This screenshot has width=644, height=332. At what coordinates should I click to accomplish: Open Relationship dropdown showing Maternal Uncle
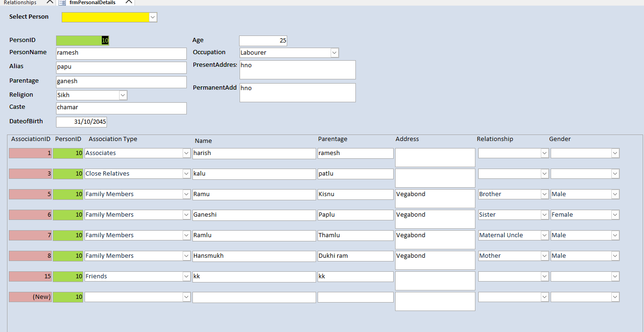click(x=545, y=235)
